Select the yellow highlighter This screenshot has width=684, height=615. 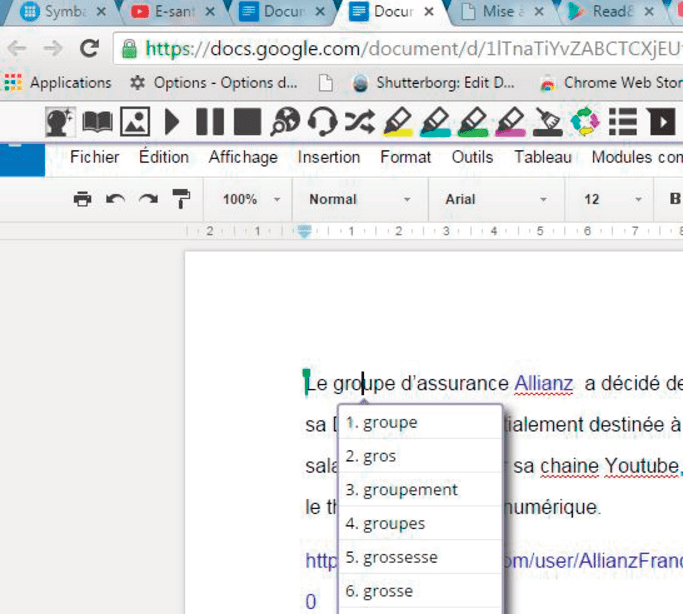398,122
